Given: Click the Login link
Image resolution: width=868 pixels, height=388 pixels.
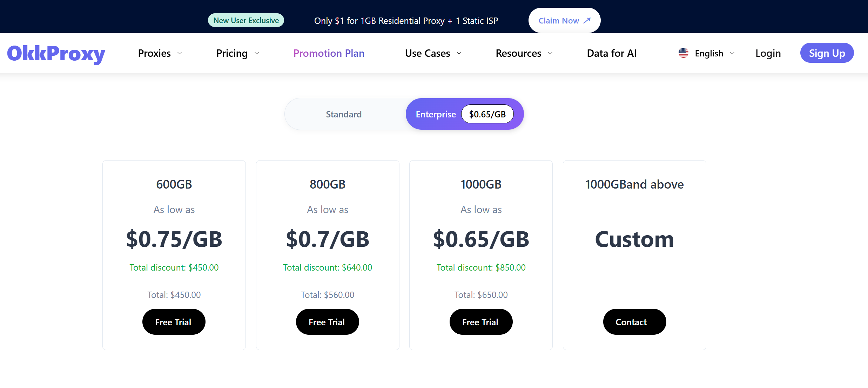Looking at the screenshot, I should (x=768, y=53).
